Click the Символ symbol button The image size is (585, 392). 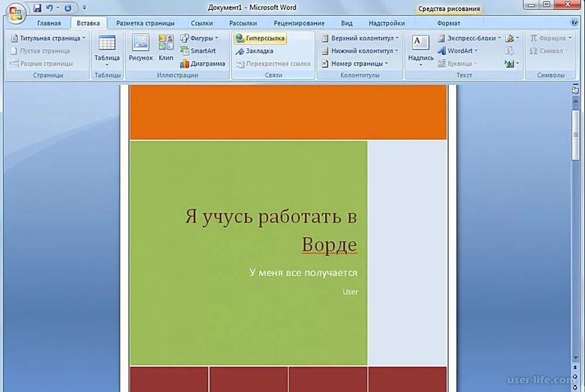[549, 51]
